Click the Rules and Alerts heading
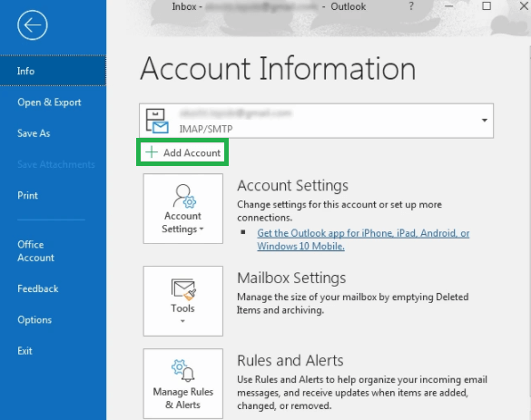 pyautogui.click(x=290, y=360)
